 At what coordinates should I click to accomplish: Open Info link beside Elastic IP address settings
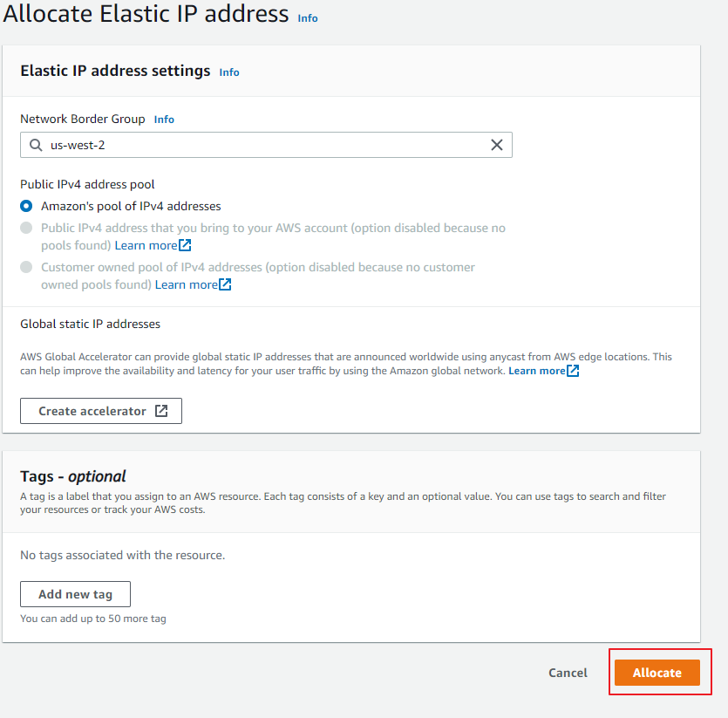pos(229,72)
